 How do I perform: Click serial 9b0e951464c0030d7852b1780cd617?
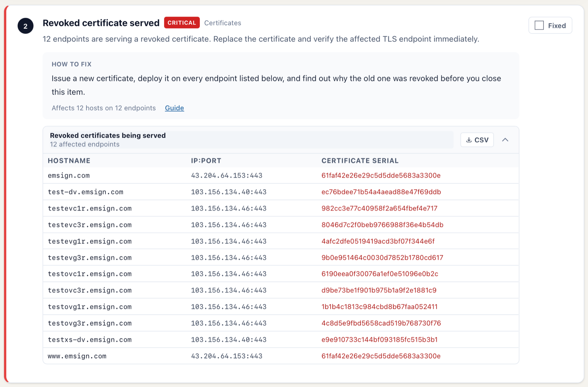click(382, 258)
